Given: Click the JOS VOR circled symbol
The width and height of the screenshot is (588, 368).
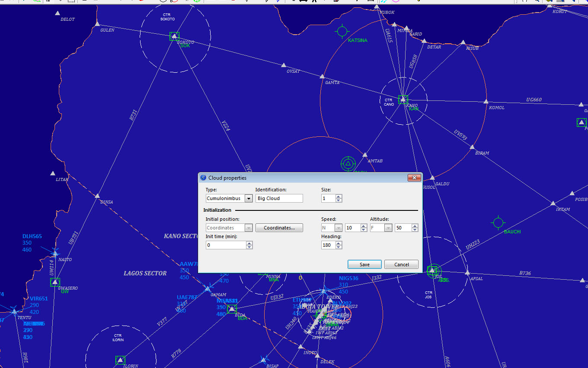Looking at the screenshot, I should pyautogui.click(x=434, y=271).
